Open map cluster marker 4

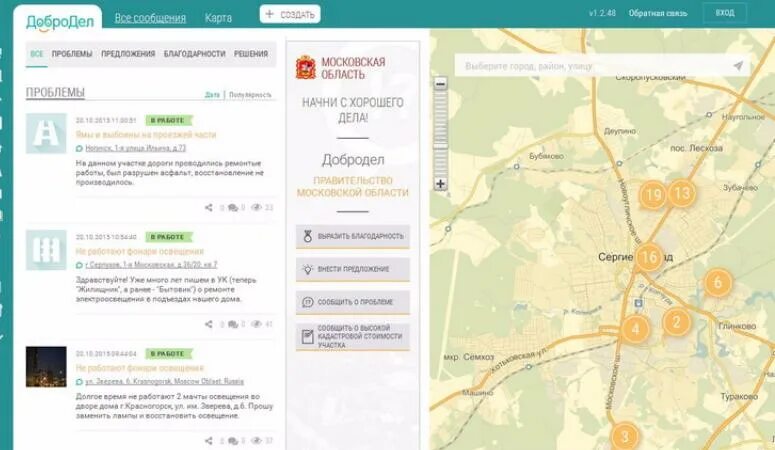[x=636, y=329]
